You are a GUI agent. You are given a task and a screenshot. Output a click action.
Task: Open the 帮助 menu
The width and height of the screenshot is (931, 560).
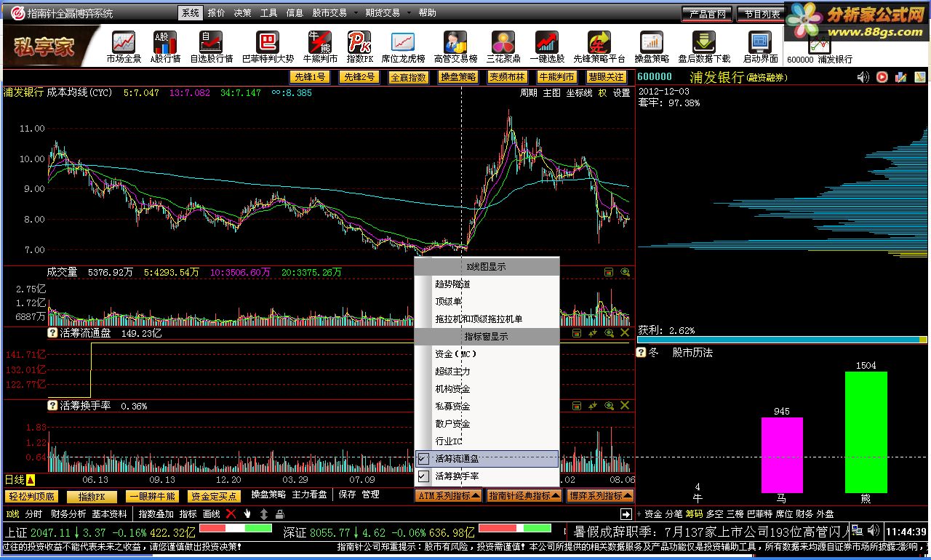(428, 13)
